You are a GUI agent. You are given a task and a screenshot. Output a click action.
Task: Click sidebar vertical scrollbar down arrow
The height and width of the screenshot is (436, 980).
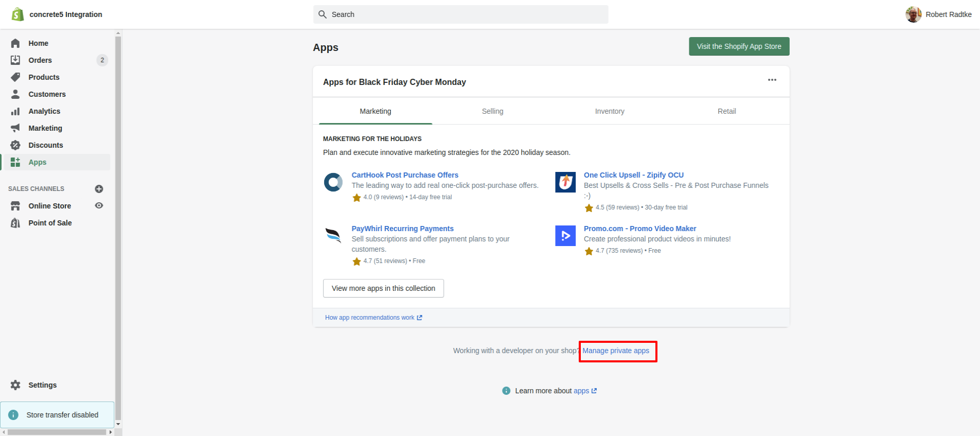pos(118,424)
